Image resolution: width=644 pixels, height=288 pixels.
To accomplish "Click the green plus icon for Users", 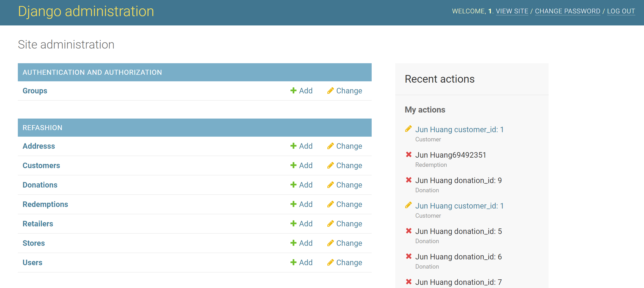I will click(293, 262).
